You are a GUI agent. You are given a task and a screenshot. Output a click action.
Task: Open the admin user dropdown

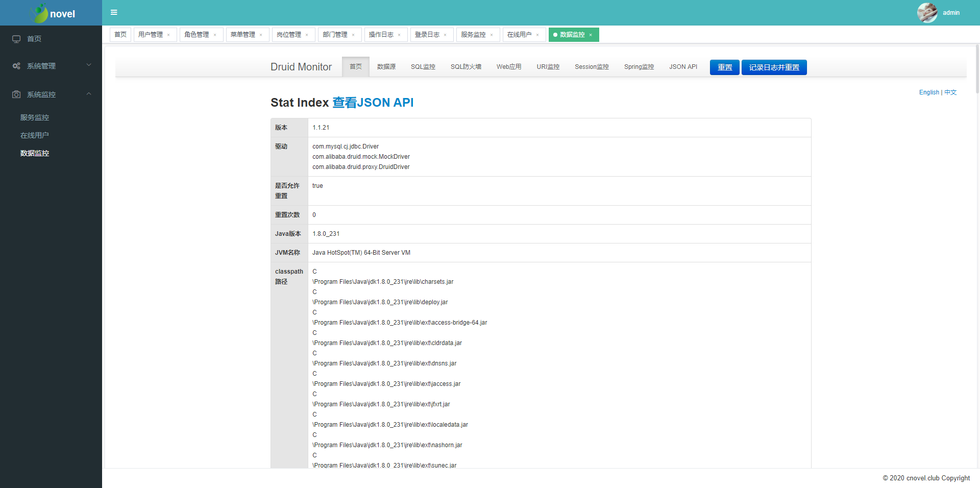[x=951, y=13]
